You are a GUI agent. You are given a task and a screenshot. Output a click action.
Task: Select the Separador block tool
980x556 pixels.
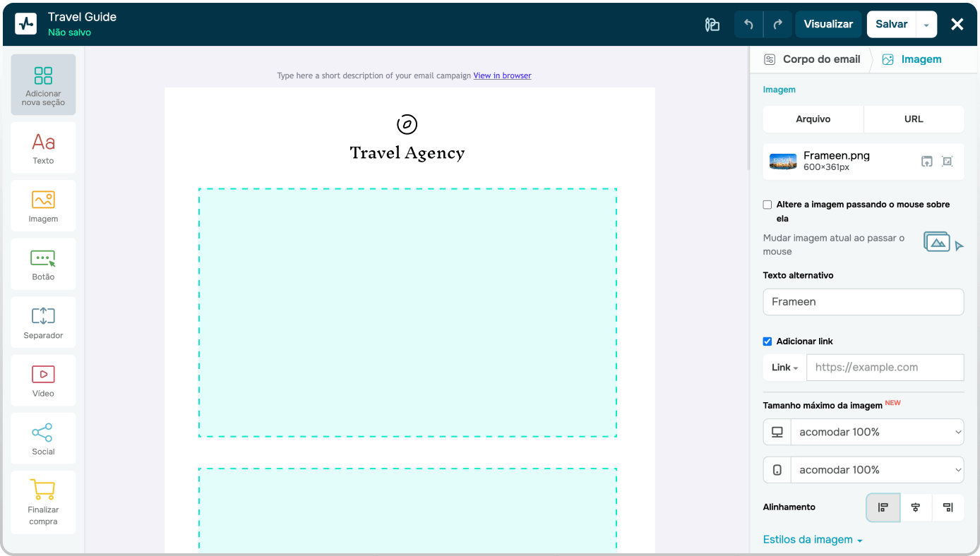43,322
